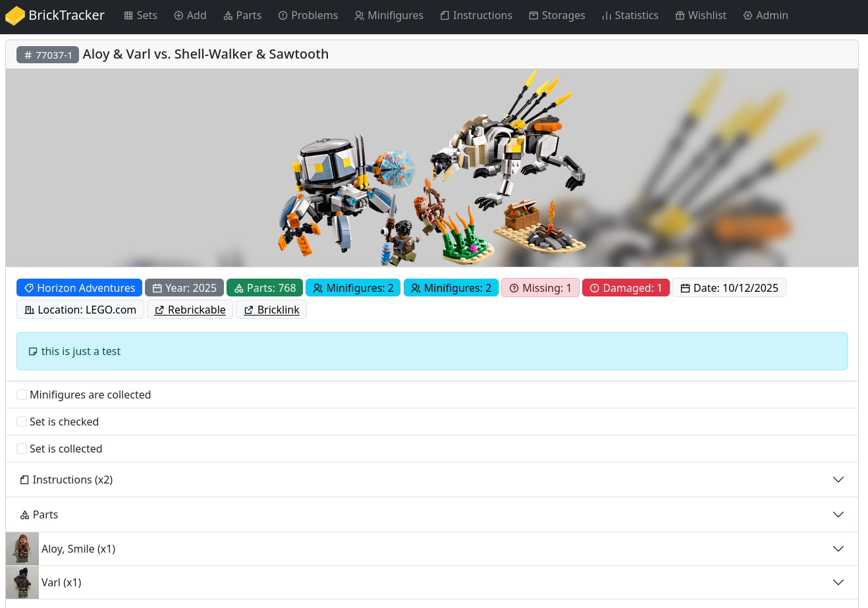Click the Aloy minifigure thumbnail
Viewport: 868px width, 608px height.
click(22, 549)
